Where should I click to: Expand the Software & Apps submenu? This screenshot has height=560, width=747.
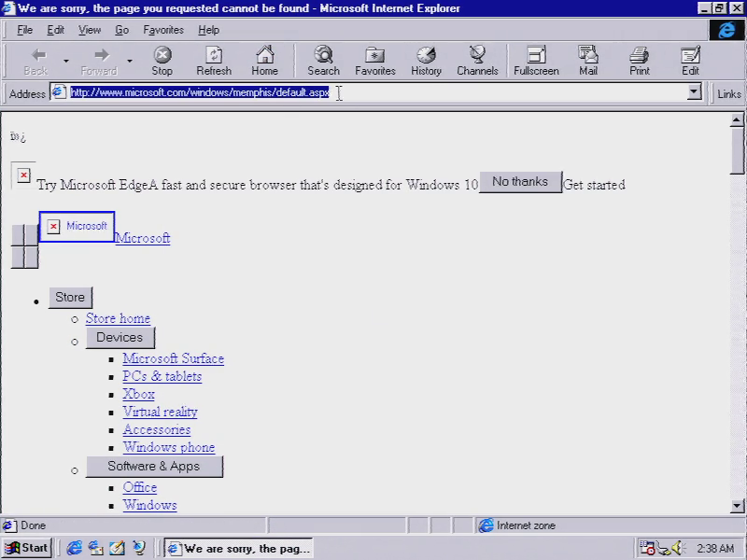pyautogui.click(x=154, y=467)
